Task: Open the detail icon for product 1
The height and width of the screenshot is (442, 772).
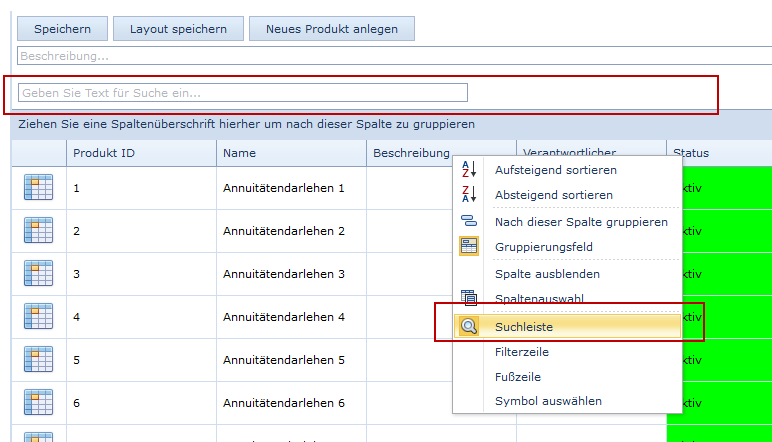Action: click(38, 188)
